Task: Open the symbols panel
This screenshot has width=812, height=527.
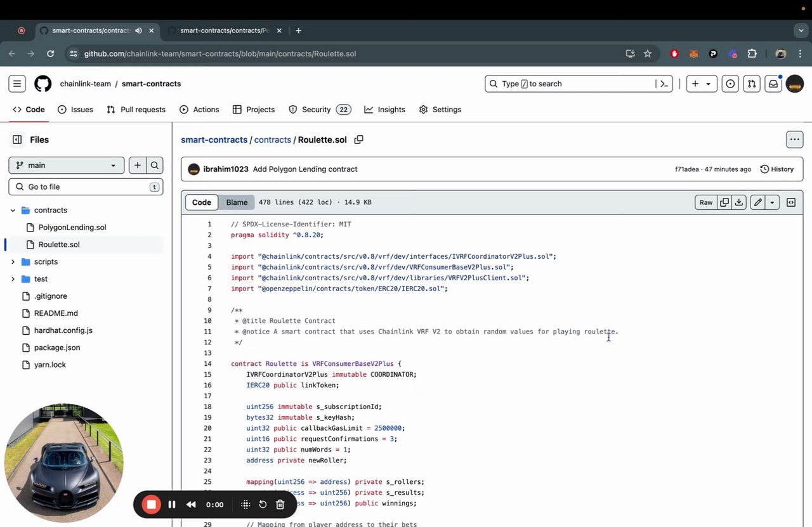Action: 791,202
